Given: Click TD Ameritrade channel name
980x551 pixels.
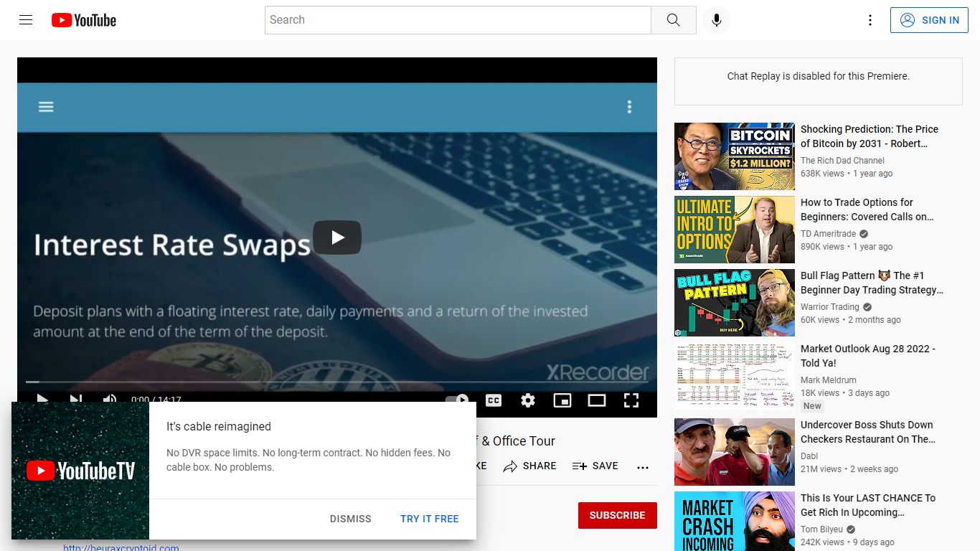Looking at the screenshot, I should click(x=828, y=234).
